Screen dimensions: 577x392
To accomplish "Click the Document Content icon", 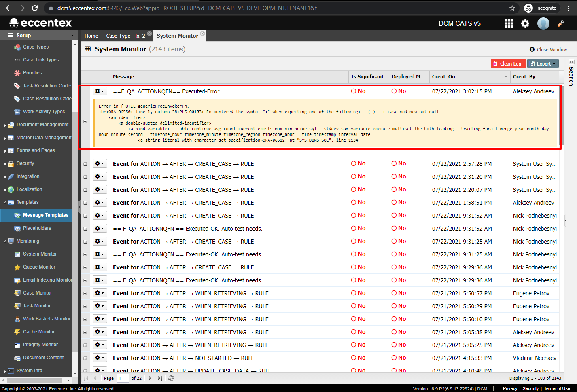I will coord(17,358).
